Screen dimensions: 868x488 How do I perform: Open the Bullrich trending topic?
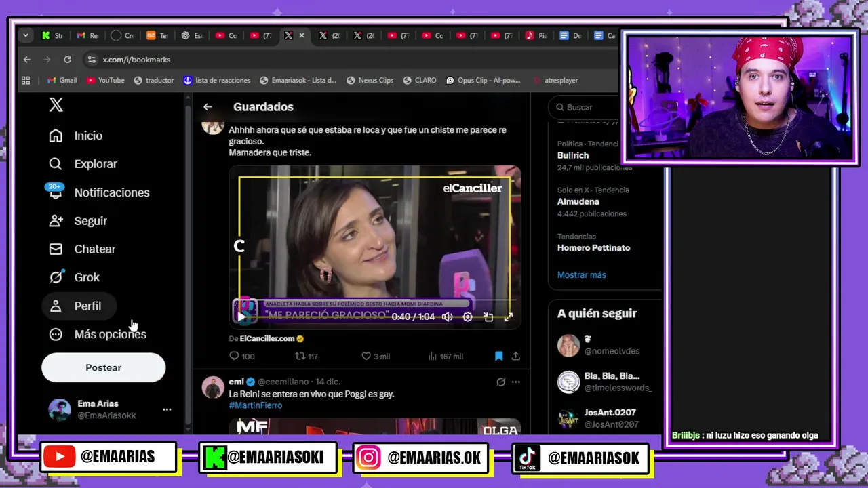coord(573,155)
